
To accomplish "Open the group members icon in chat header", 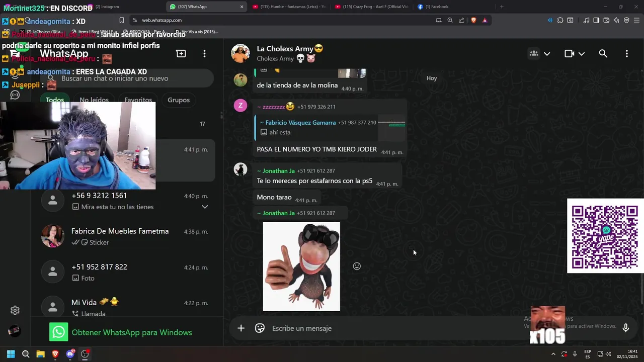I will pyautogui.click(x=534, y=54).
